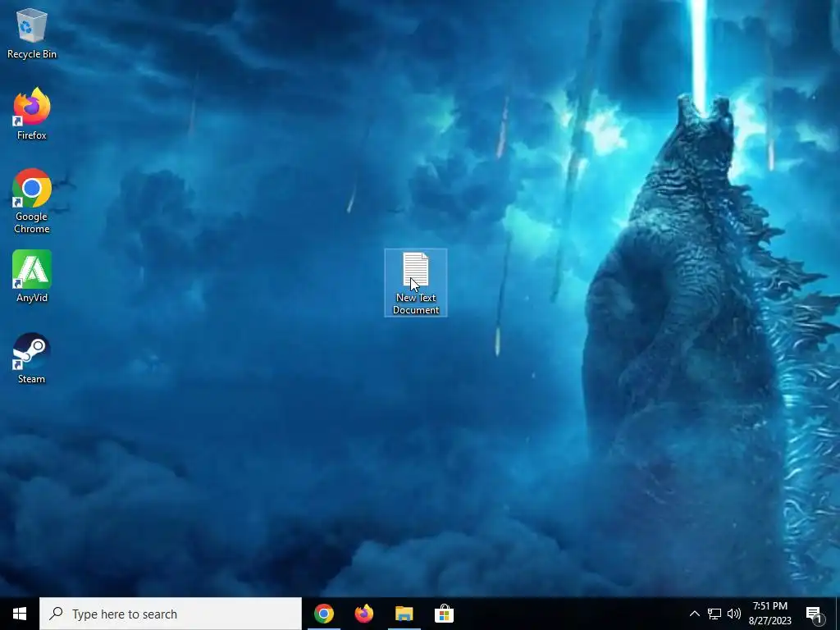Open the volume control tray icon

click(x=734, y=614)
